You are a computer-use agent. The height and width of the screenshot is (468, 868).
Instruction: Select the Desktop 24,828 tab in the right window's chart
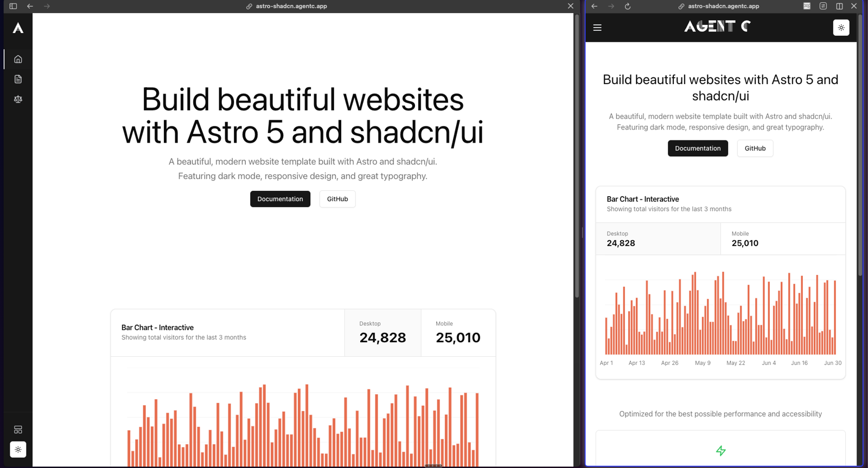pos(658,239)
